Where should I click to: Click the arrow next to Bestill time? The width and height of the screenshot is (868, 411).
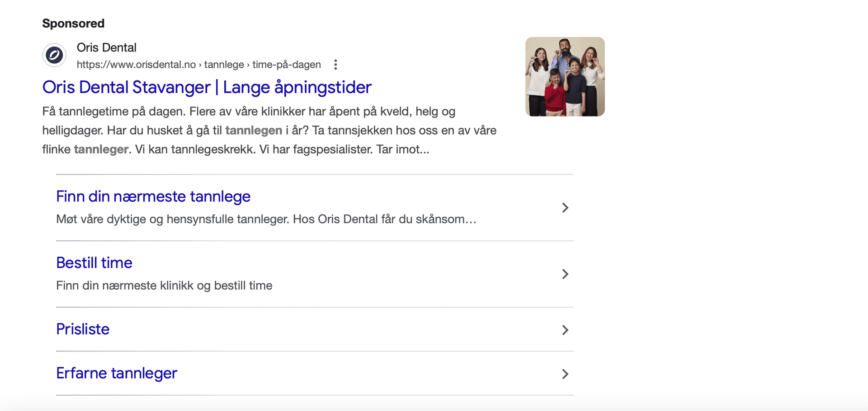click(x=565, y=274)
